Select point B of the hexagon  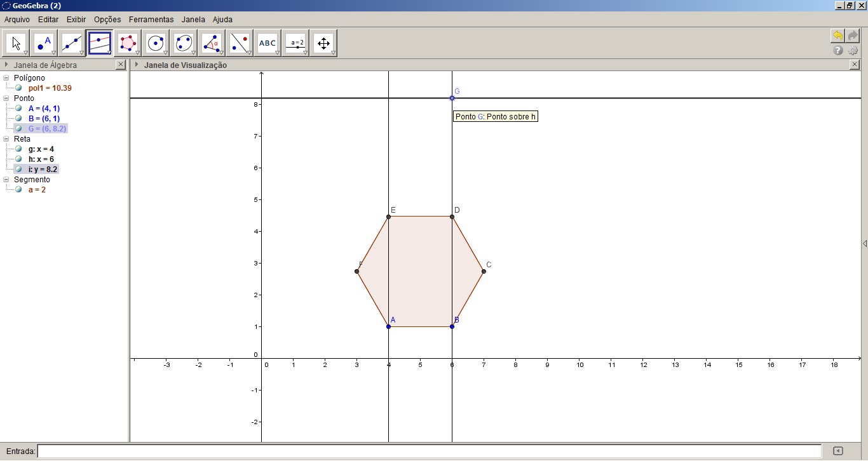click(452, 326)
